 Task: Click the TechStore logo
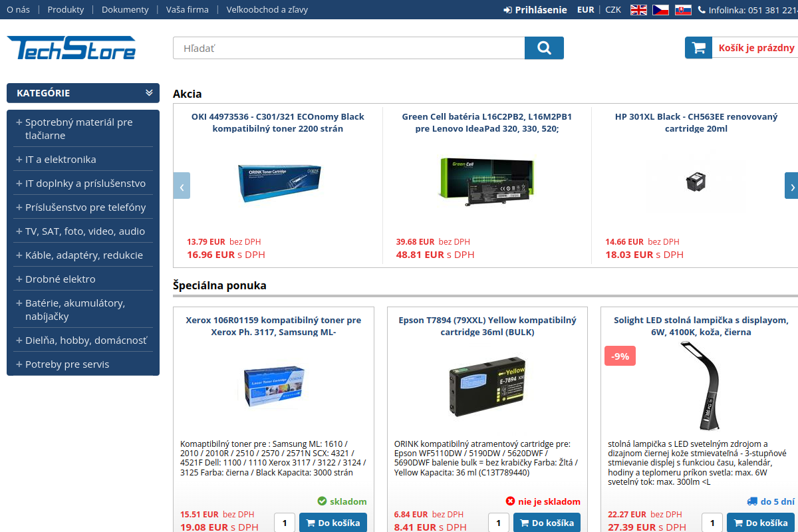[x=71, y=48]
